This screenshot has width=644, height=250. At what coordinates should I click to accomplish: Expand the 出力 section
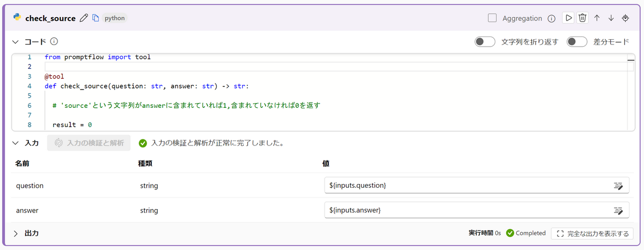16,233
